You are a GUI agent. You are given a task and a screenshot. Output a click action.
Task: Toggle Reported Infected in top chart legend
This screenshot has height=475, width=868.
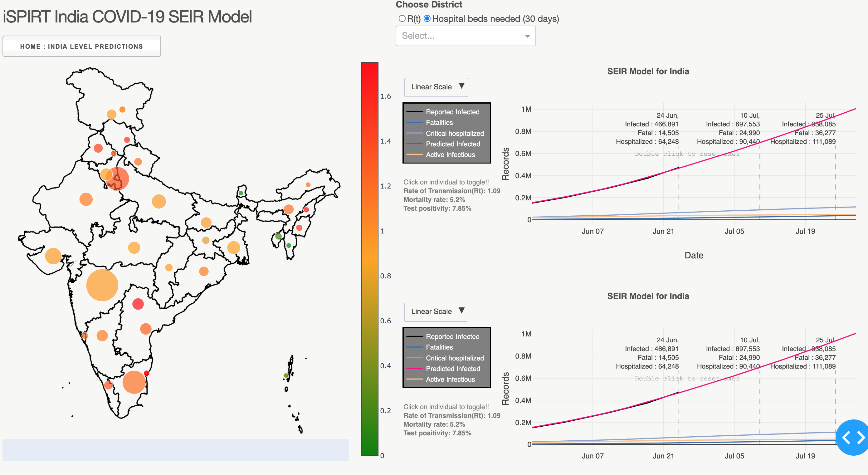tap(452, 112)
